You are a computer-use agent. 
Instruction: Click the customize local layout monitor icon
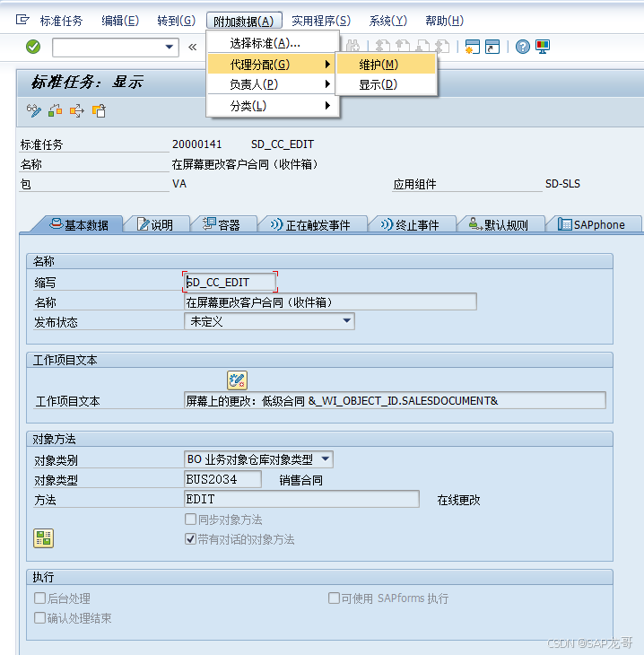[543, 47]
